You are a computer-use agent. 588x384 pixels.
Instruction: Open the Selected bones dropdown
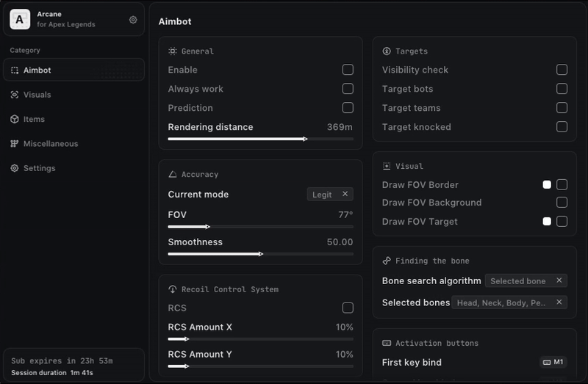[x=509, y=303]
